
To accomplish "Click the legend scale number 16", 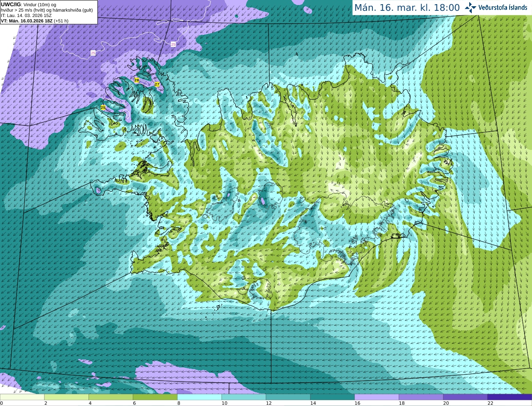I will click(357, 403).
